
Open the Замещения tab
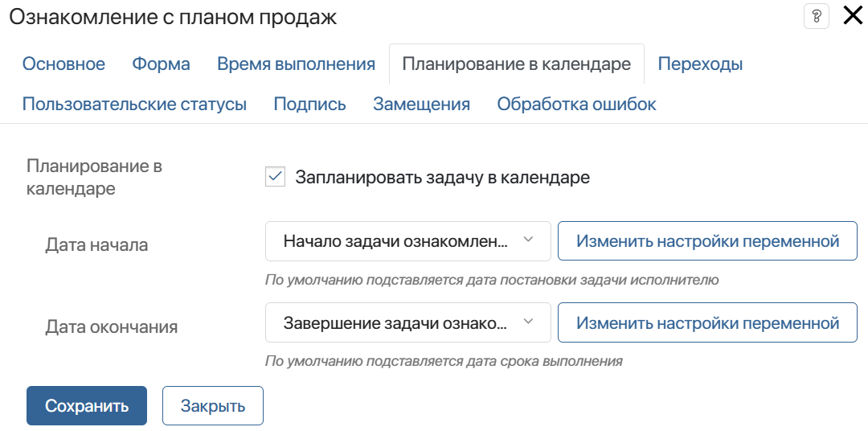click(x=422, y=104)
